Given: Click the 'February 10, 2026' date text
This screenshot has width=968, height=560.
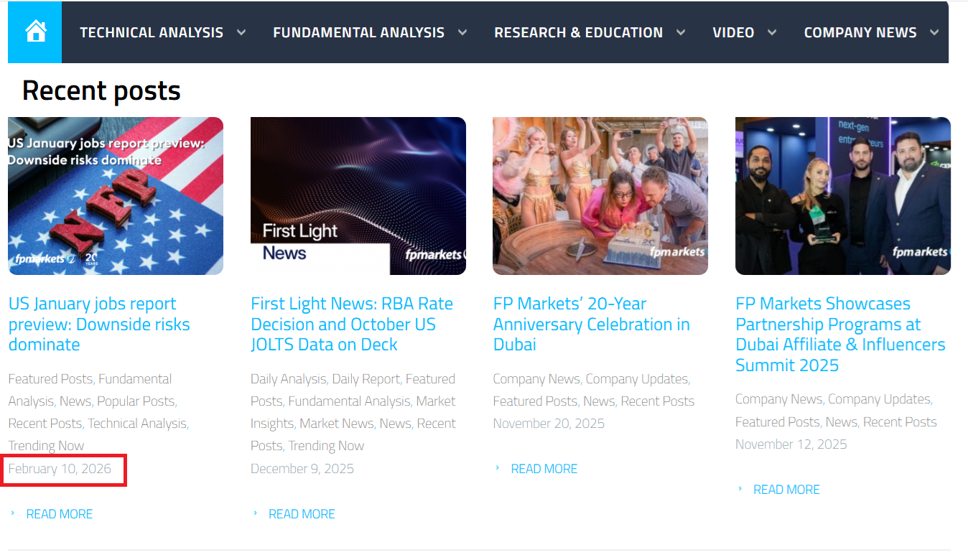Looking at the screenshot, I should point(60,469).
